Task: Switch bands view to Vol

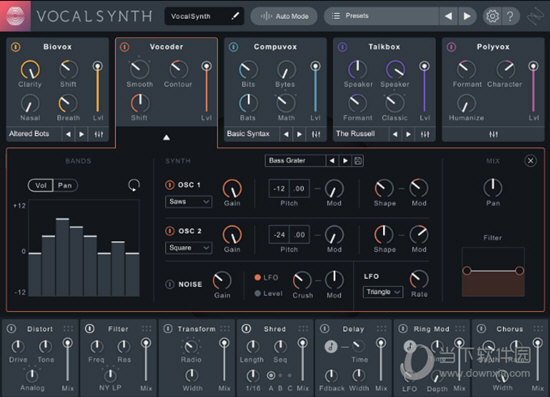Action: tap(41, 185)
